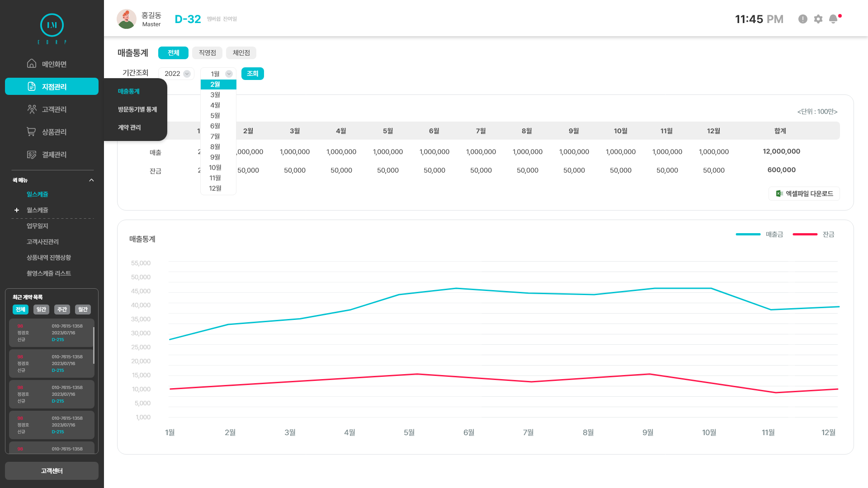
Task: Select the 직영점 filter toggle
Action: click(x=208, y=53)
